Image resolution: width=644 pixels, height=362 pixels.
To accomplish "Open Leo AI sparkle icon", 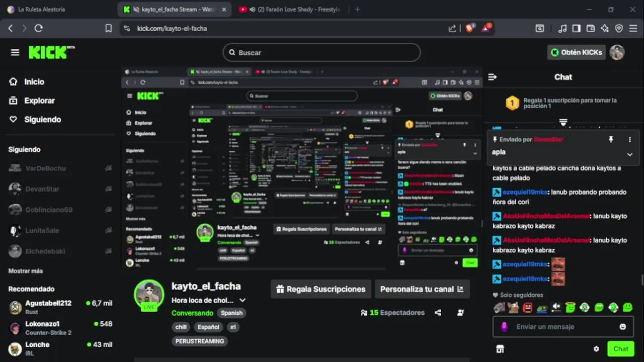I will click(605, 29).
